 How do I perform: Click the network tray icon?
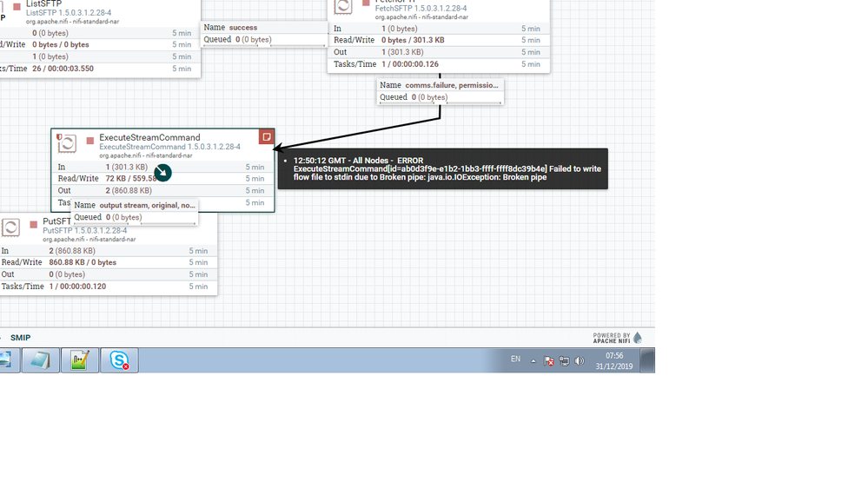pos(564,360)
